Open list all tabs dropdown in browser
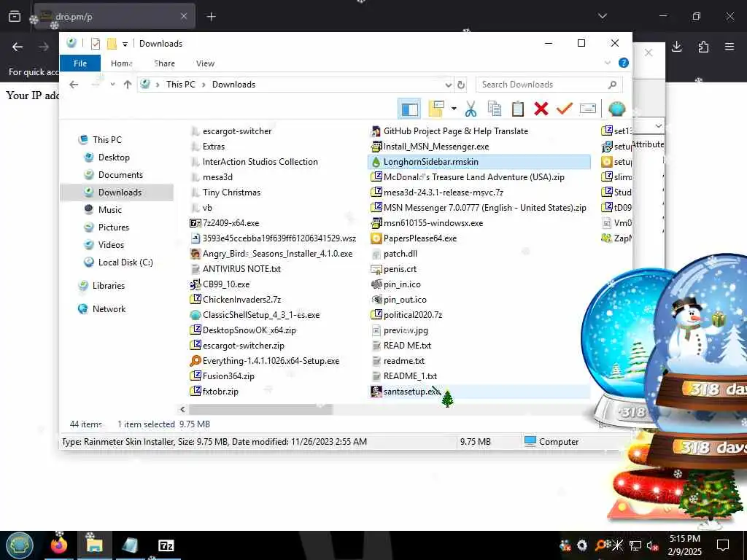747x560 pixels. point(603,16)
